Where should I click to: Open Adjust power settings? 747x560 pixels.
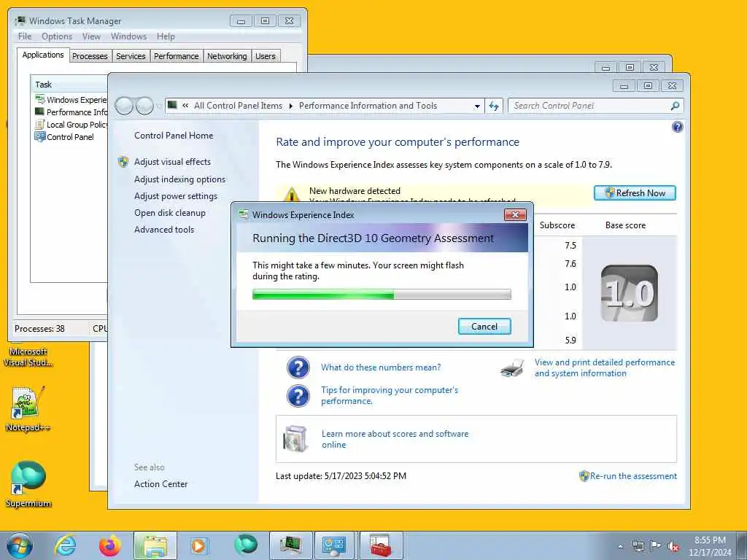pos(175,196)
